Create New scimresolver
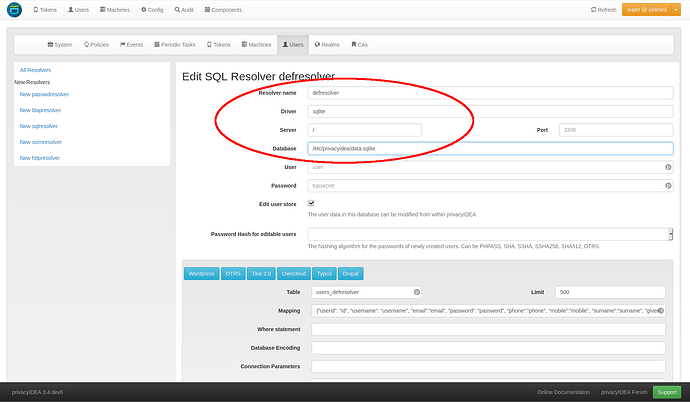 coord(41,142)
